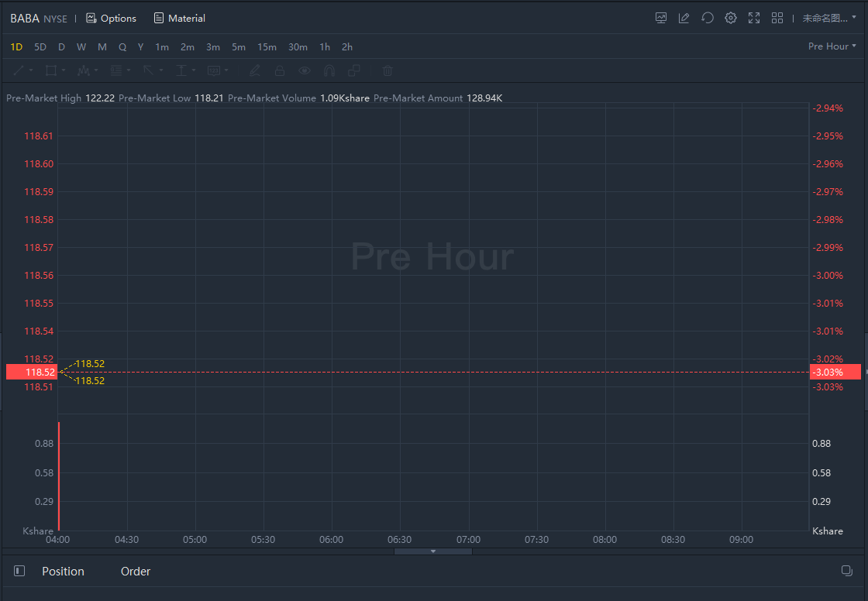
Task: Click the NYSE exchange label
Action: click(55, 19)
